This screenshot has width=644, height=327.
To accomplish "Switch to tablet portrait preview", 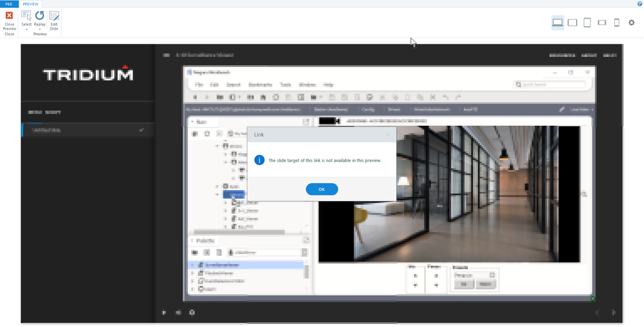I will [x=587, y=23].
